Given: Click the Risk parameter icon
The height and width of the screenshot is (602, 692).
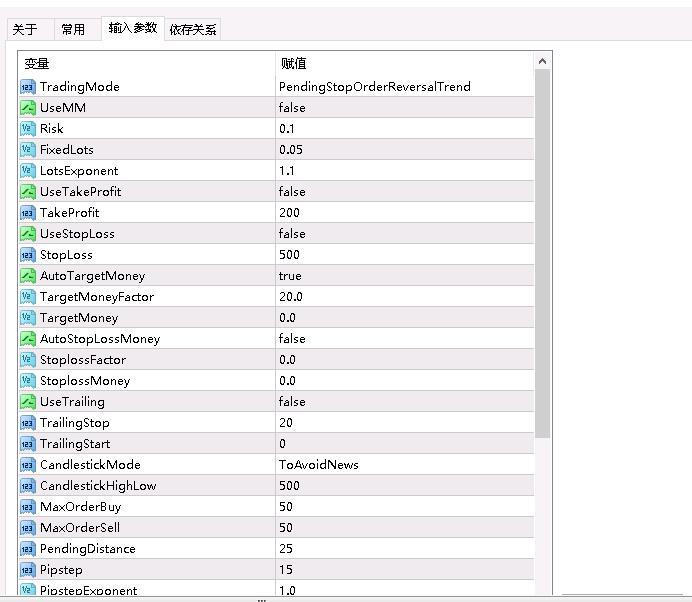Looking at the screenshot, I should 28,129.
